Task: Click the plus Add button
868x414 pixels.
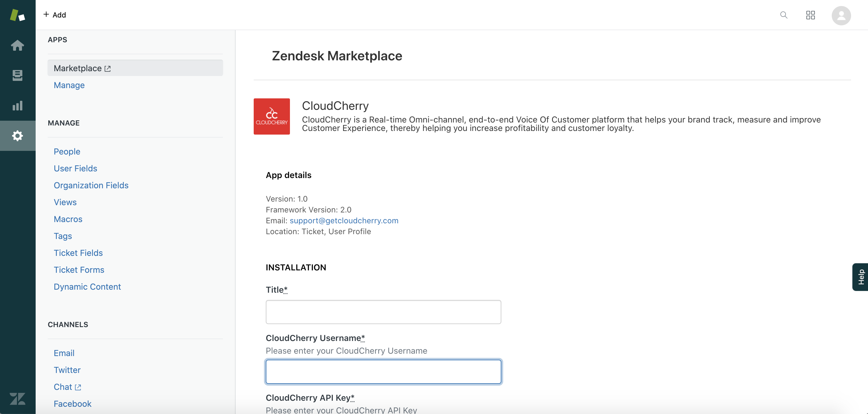Action: pos(55,15)
